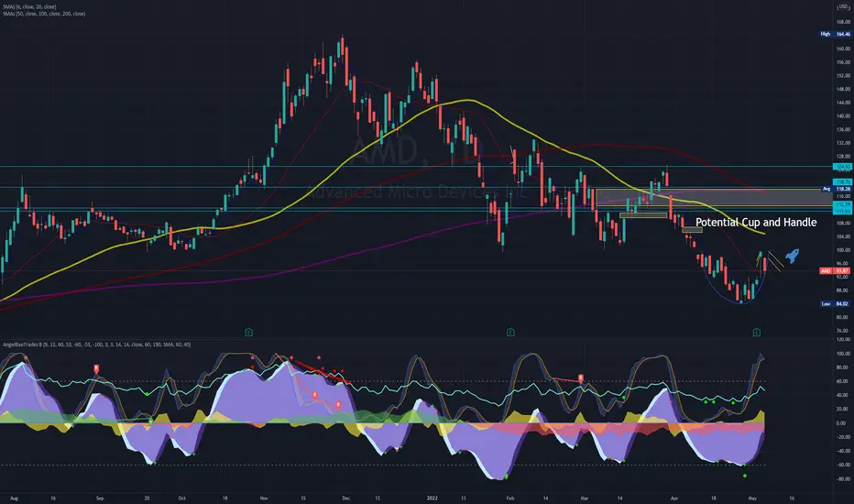Click the red R marker near September
This screenshot has width=854, height=504.
96,369
